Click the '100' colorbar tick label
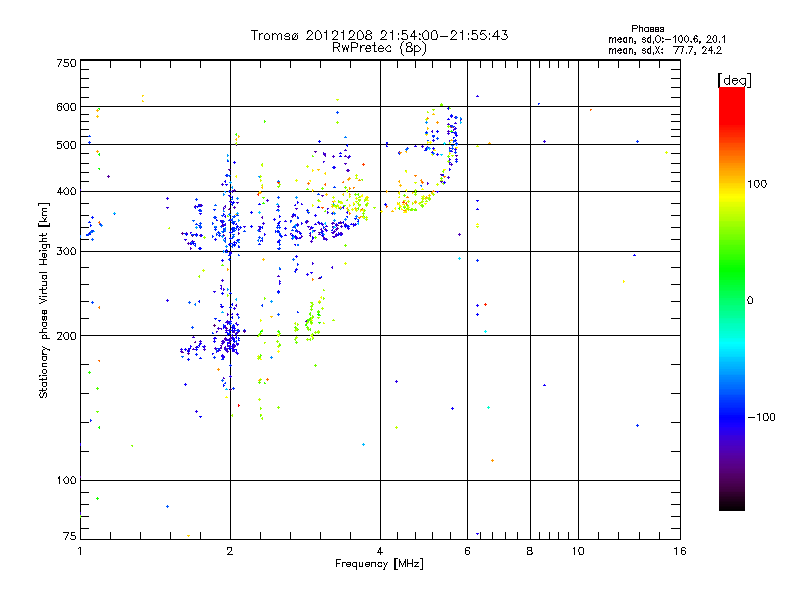The image size is (800, 600). coord(757,184)
